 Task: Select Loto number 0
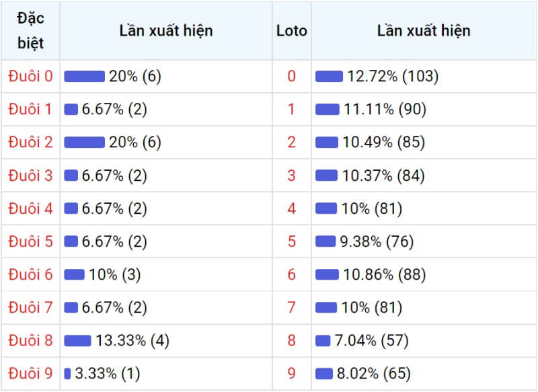point(292,76)
